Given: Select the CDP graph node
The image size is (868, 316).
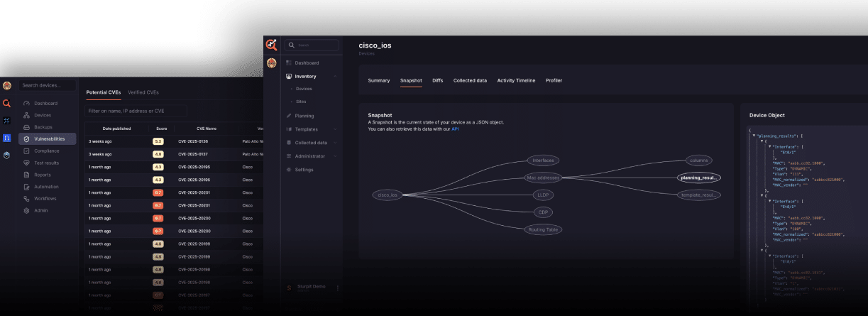Looking at the screenshot, I should pos(543,212).
